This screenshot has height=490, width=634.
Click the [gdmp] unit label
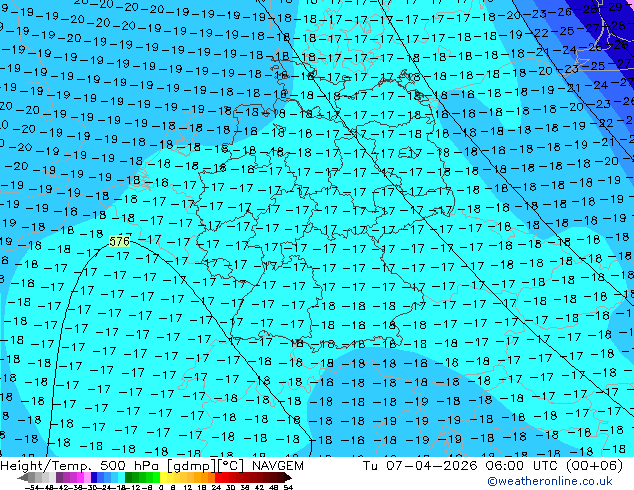[192, 466]
